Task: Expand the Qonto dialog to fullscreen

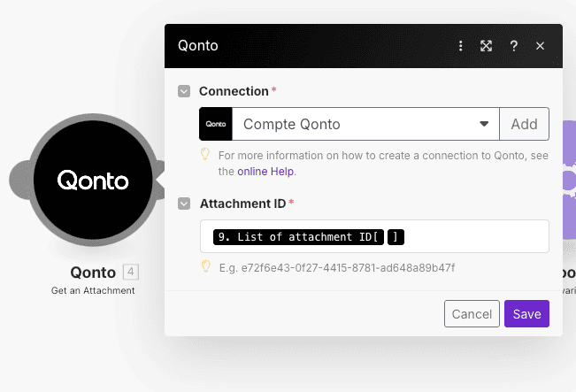Action: [x=486, y=46]
